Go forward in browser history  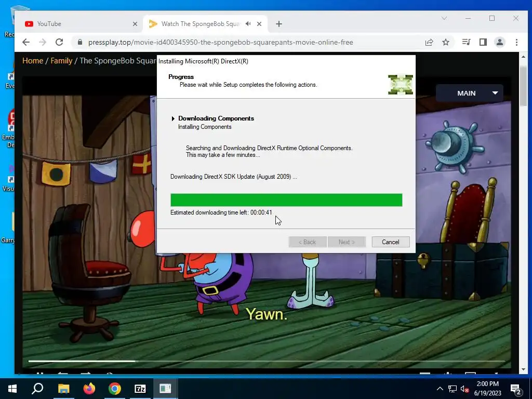43,42
